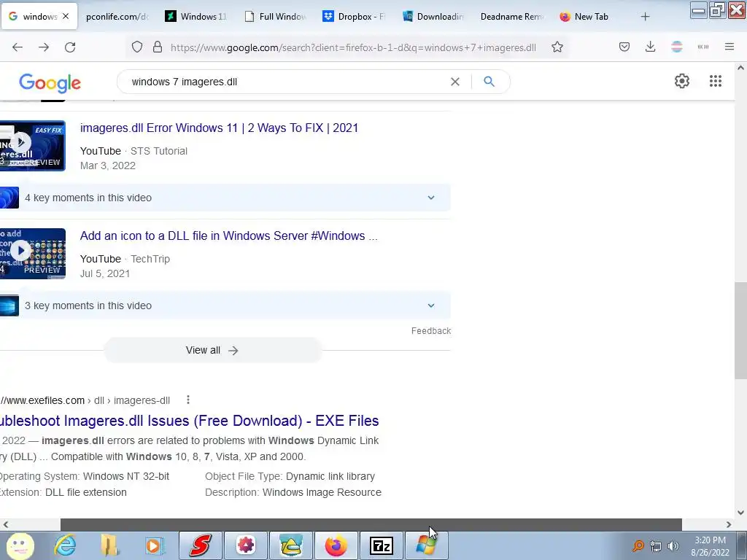This screenshot has height=560, width=747.
Task: Open the Windows Start button
Action: tap(20, 545)
